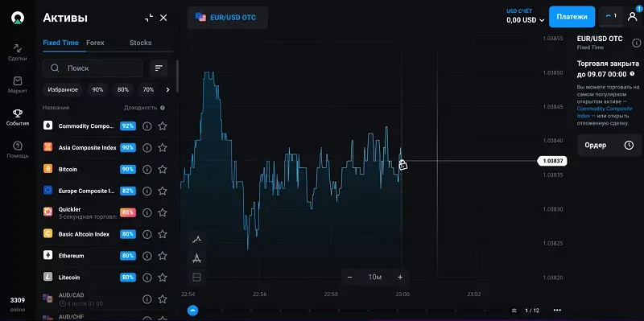Open the three-dot more options menu

[557, 311]
